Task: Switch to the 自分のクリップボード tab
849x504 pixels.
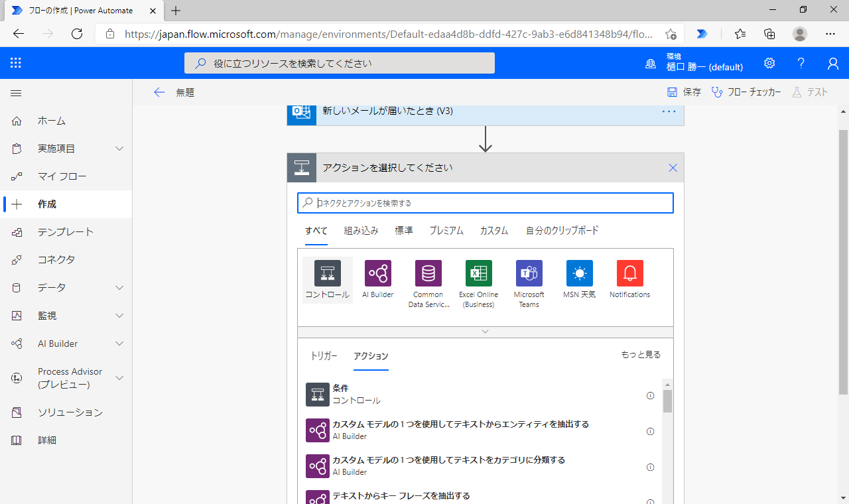Action: 562,231
